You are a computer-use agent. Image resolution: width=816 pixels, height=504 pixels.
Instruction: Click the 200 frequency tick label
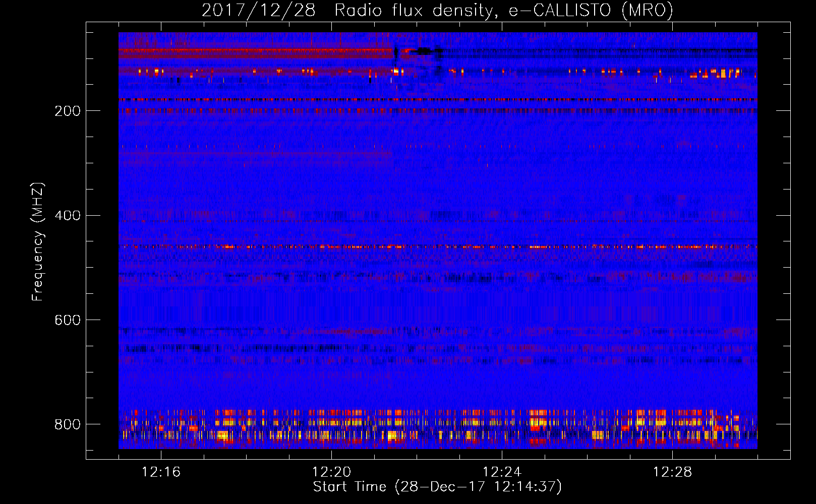click(x=68, y=111)
